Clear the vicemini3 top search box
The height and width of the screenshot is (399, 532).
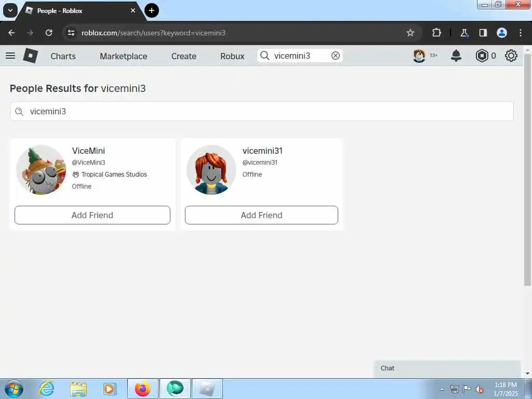pyautogui.click(x=335, y=56)
